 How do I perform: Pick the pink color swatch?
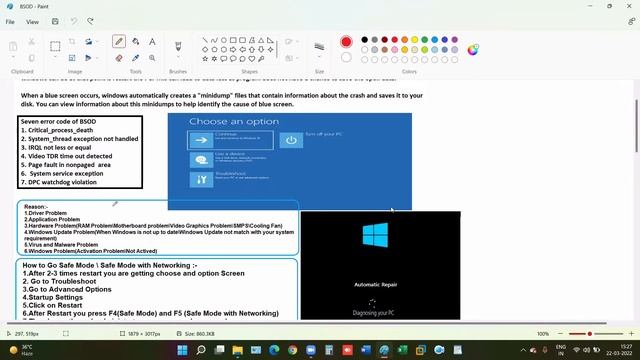point(395,50)
